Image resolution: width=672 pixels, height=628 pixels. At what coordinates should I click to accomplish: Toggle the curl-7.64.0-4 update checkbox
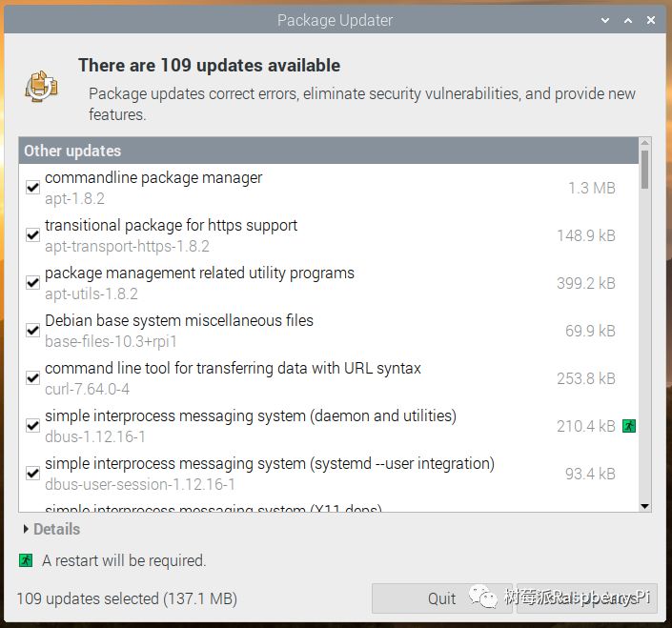[x=32, y=378]
